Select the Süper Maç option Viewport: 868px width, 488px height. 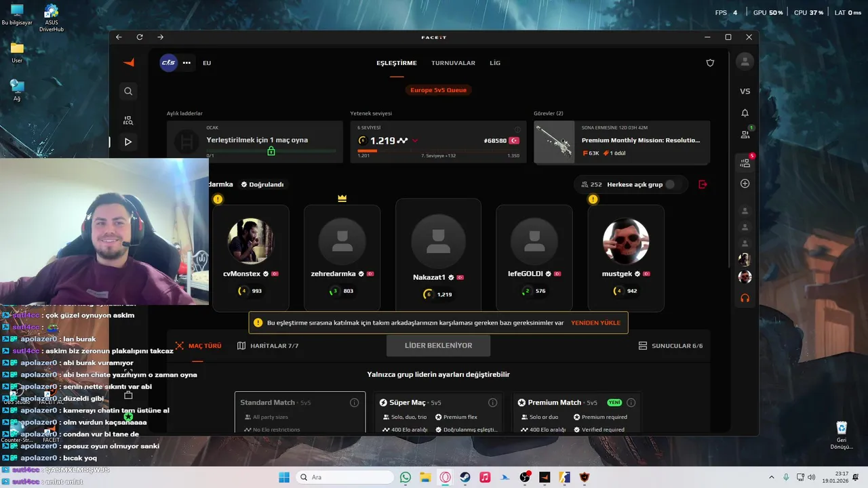(438, 413)
